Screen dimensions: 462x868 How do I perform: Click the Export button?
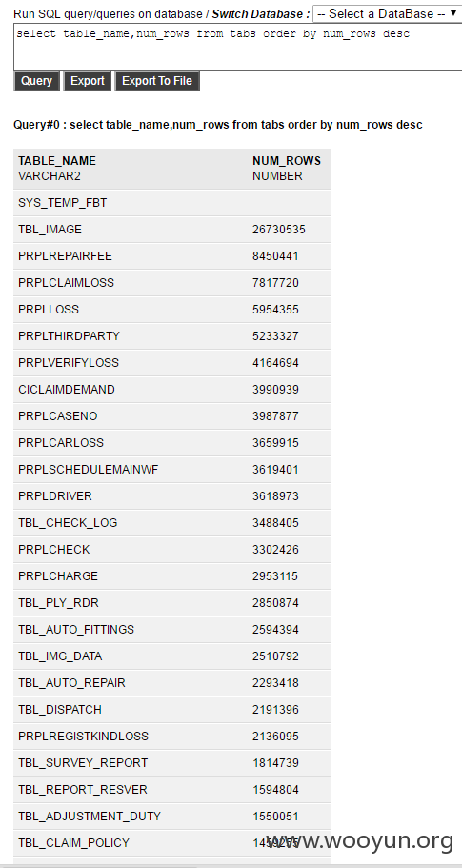[88, 81]
